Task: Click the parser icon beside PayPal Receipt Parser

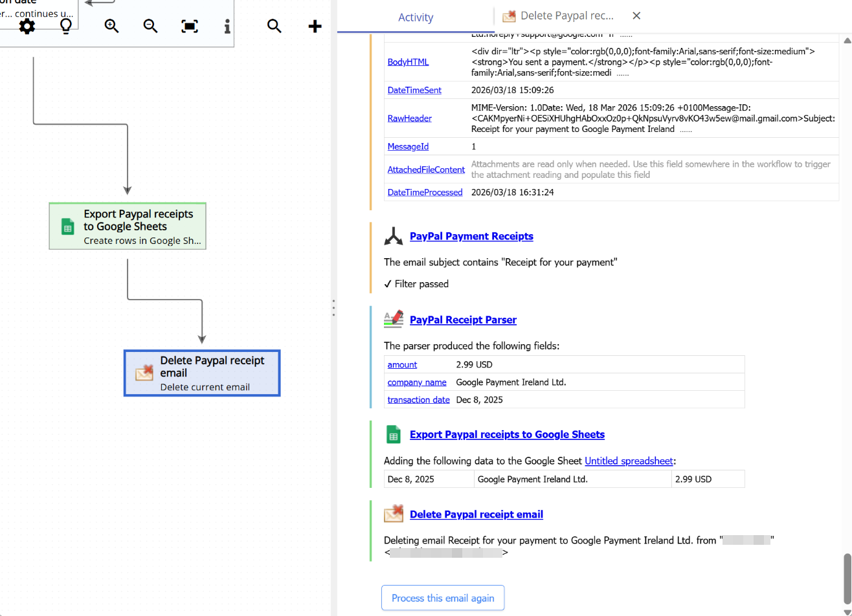Action: (394, 319)
